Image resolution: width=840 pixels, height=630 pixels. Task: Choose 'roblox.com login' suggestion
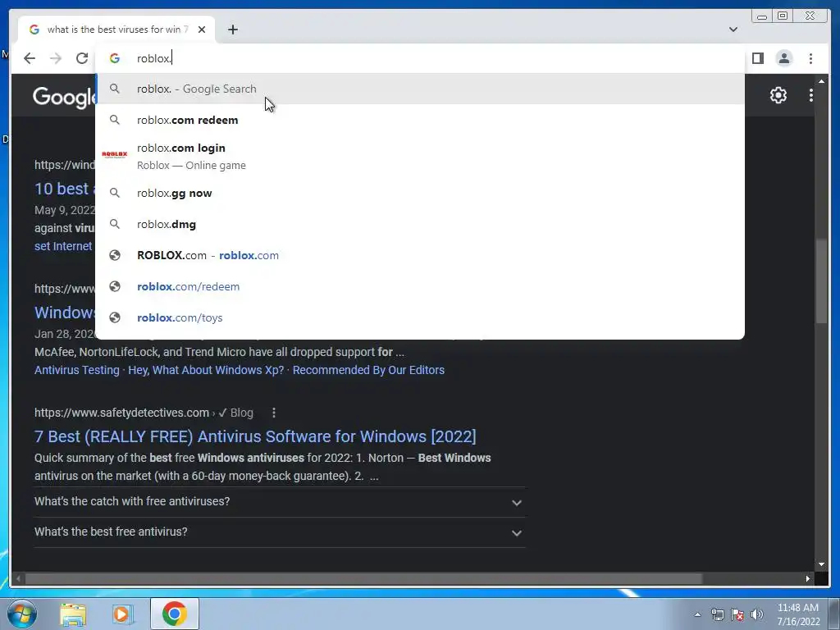pyautogui.click(x=420, y=157)
